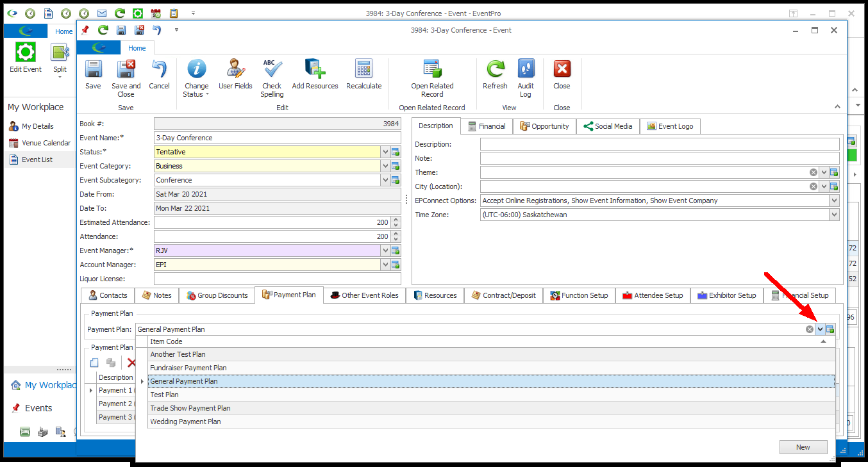Viewport: 868px width, 467px height.
Task: Select Another Test Plan from list
Action: pos(492,354)
